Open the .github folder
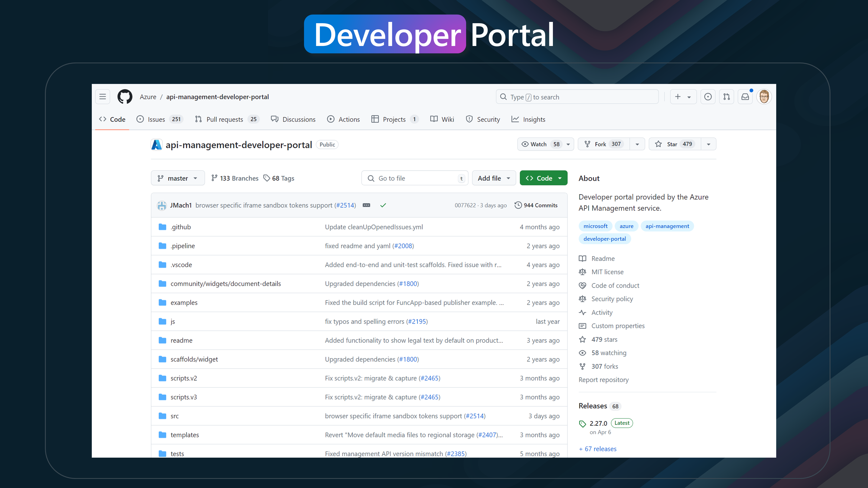Image resolution: width=868 pixels, height=488 pixels. [x=181, y=227]
